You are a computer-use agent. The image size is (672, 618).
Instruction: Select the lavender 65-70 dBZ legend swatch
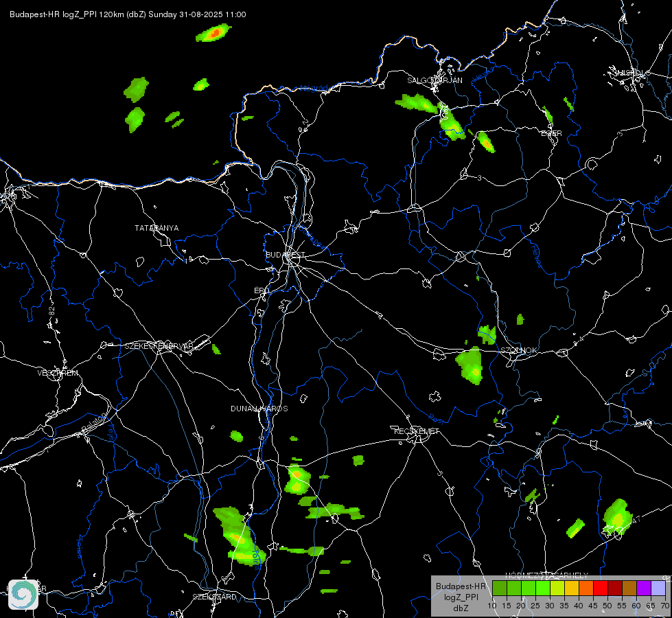pyautogui.click(x=658, y=588)
